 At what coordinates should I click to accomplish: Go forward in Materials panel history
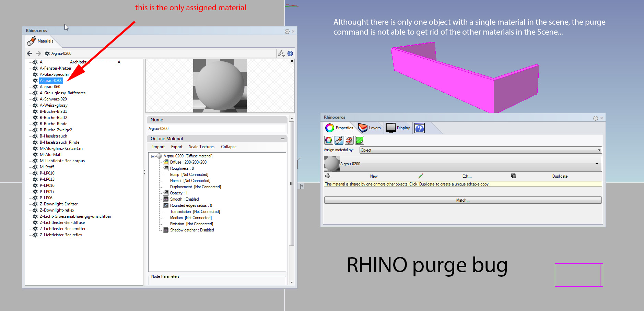38,53
